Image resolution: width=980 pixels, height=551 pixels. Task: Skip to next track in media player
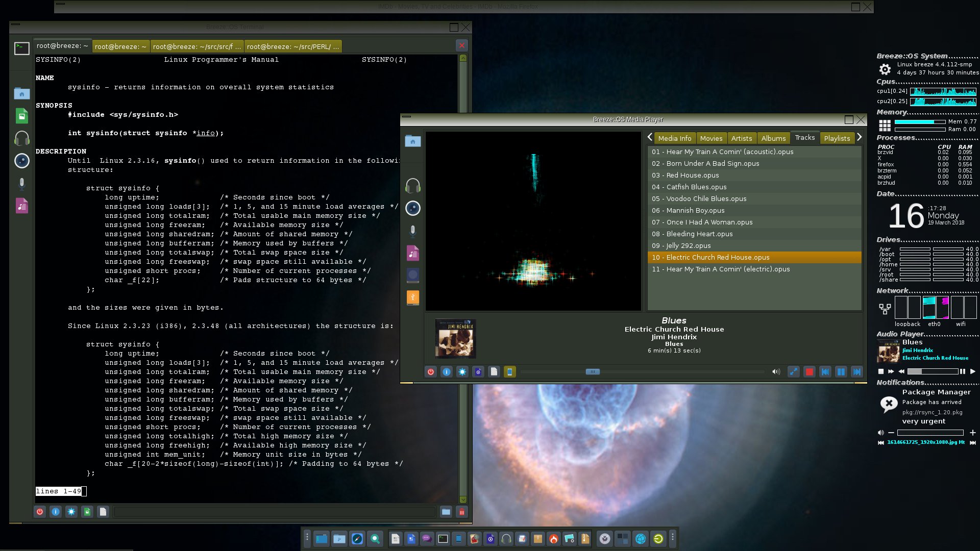857,372
